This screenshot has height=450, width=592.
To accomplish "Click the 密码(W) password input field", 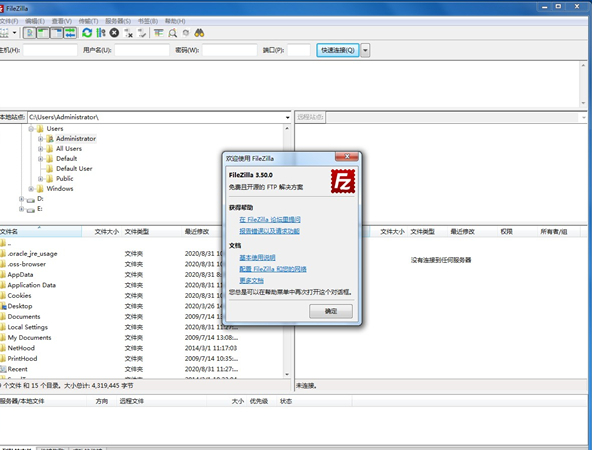I will [x=230, y=50].
